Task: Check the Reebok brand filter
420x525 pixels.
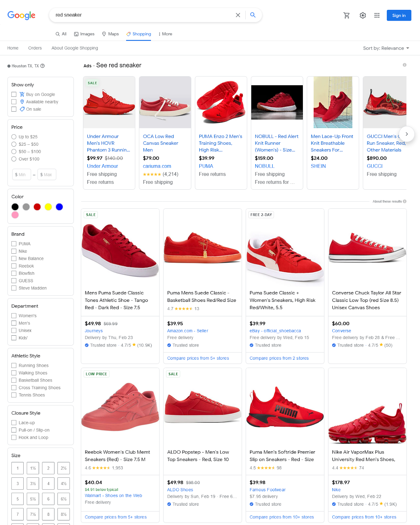Action: pos(14,266)
